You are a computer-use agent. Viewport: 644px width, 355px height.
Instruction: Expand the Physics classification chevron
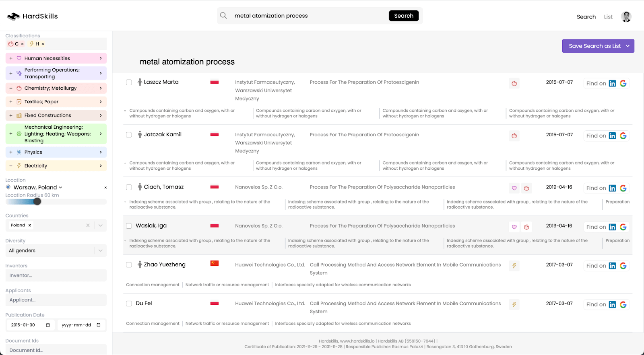[x=101, y=152]
